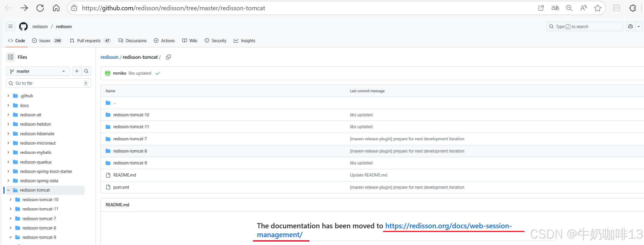Open redisson-tomcat-8 folder in file list
This screenshot has width=644, height=245.
(x=130, y=151)
